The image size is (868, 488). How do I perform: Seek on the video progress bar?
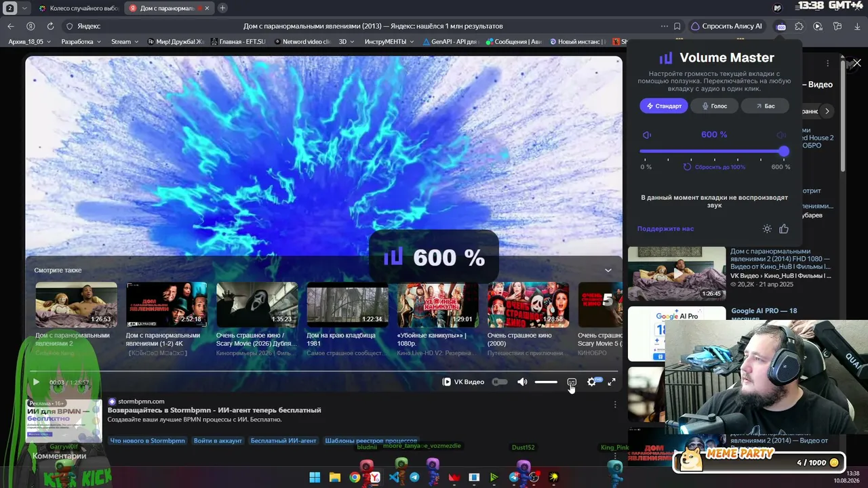pos(324,371)
